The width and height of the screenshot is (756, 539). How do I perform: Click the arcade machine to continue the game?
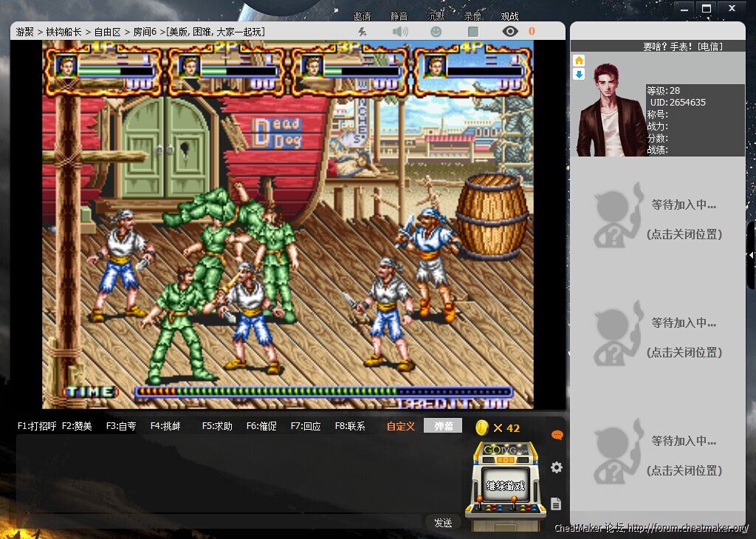[x=504, y=481]
